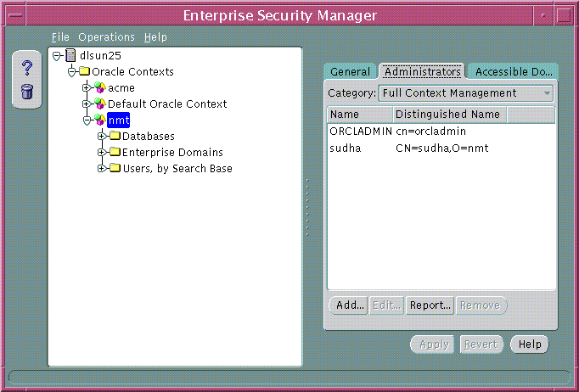Click the Databases folder icon

(x=115, y=137)
